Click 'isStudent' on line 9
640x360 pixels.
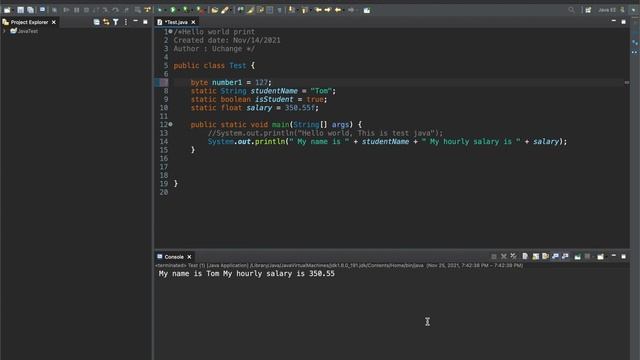274,100
